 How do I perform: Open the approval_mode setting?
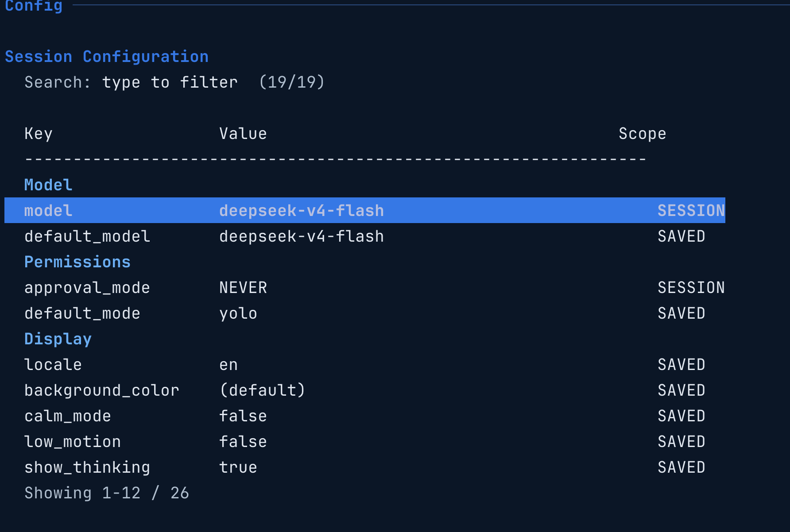(x=365, y=287)
